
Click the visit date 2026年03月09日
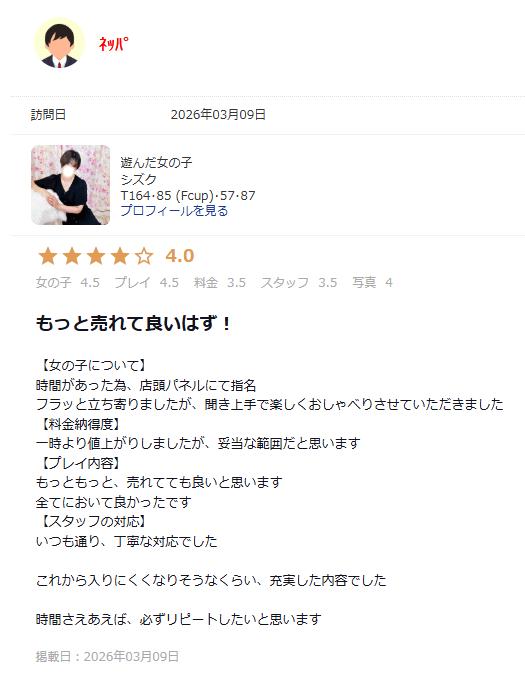coord(218,115)
